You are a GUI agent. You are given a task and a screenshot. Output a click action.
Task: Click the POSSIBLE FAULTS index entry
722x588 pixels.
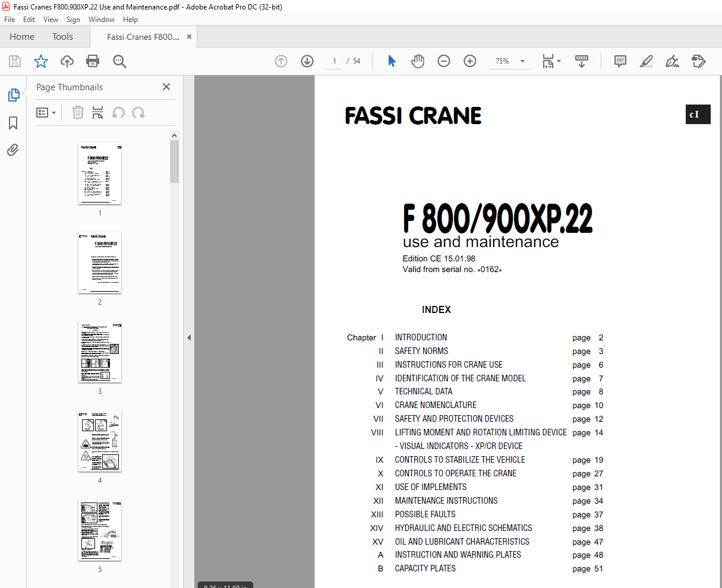pyautogui.click(x=425, y=514)
